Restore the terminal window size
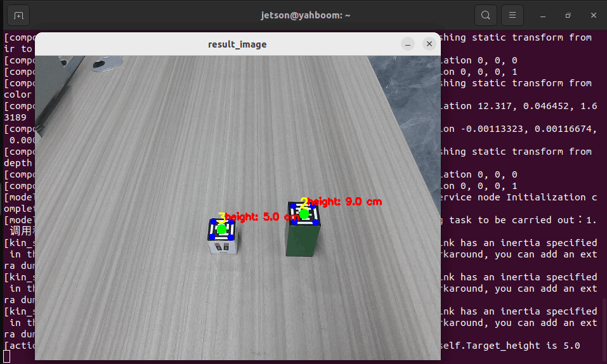The image size is (607, 364). pyautogui.click(x=568, y=15)
